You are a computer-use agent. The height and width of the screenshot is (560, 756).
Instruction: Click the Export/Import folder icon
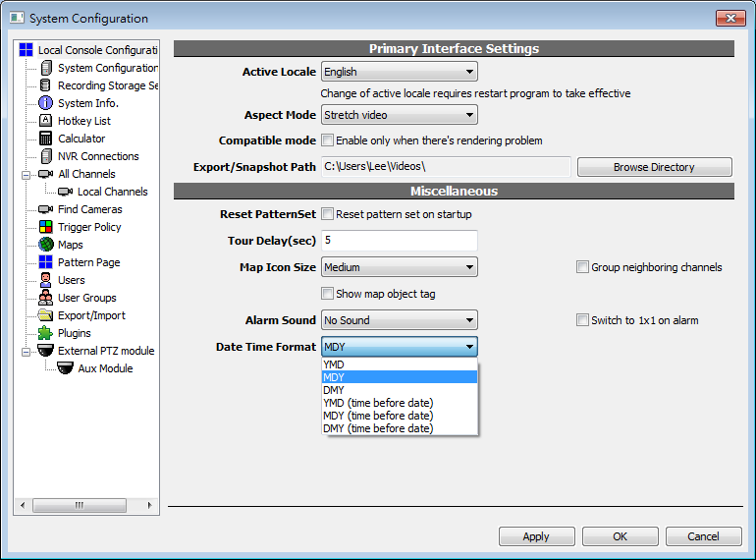pyautogui.click(x=46, y=315)
